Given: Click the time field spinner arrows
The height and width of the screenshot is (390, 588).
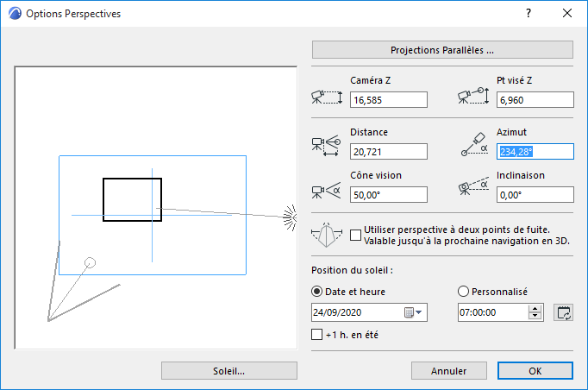Looking at the screenshot, I should pos(535,312).
